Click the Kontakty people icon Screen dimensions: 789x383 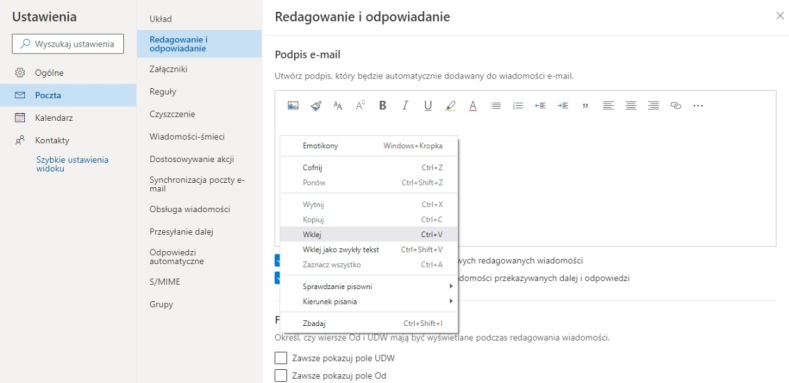pos(20,140)
